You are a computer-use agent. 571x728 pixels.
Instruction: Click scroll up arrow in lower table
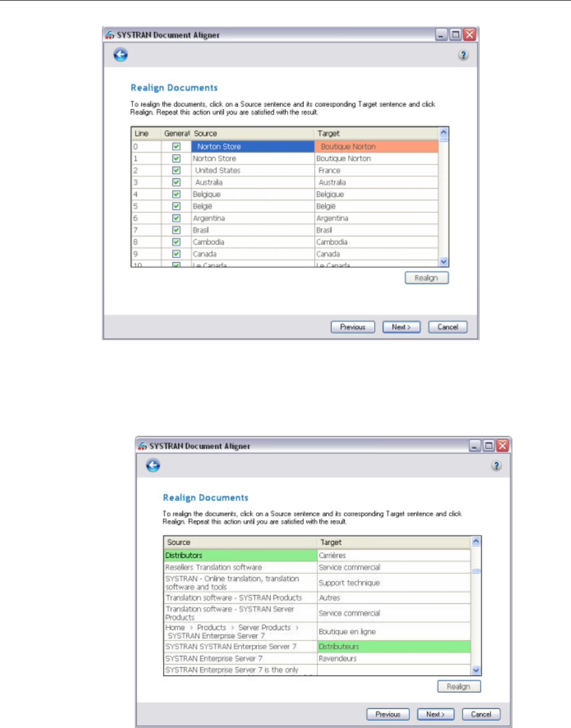click(x=476, y=541)
